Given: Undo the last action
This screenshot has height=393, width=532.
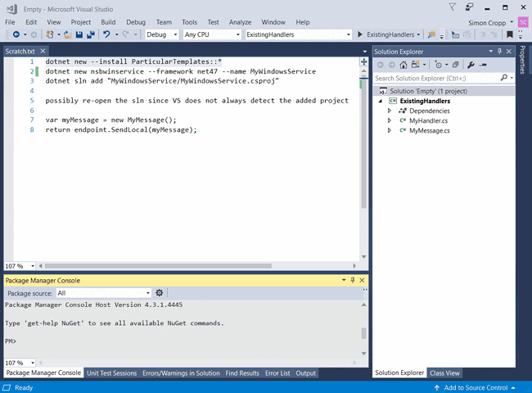Looking at the screenshot, I should [x=106, y=34].
